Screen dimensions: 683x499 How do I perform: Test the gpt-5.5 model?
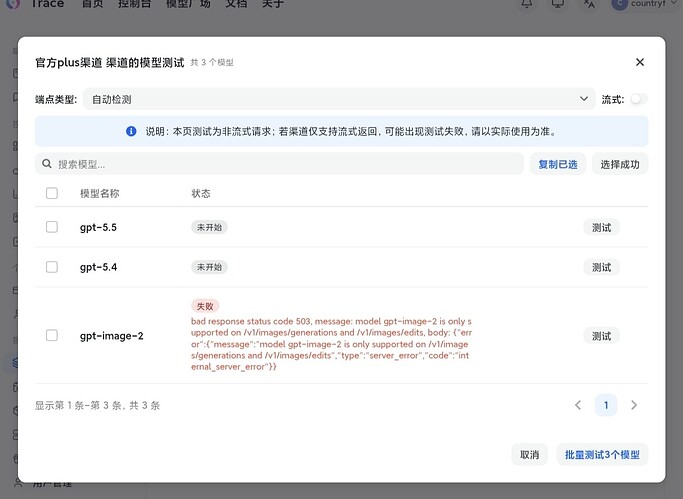pyautogui.click(x=601, y=227)
